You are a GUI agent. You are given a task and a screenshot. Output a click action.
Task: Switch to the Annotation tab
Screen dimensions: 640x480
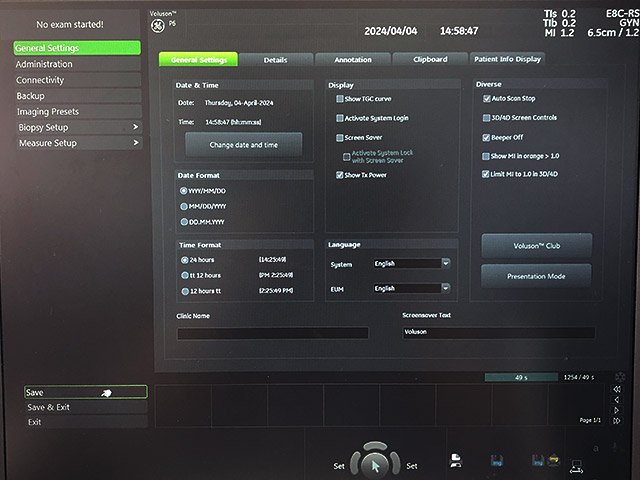click(x=353, y=60)
